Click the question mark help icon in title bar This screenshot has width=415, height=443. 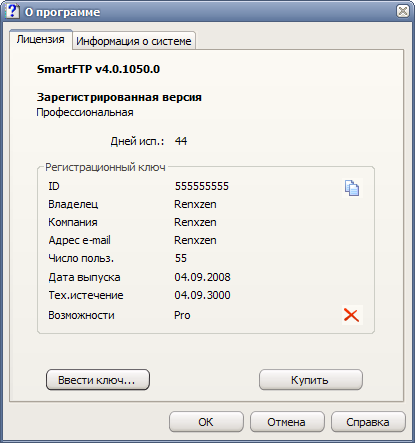click(x=12, y=11)
